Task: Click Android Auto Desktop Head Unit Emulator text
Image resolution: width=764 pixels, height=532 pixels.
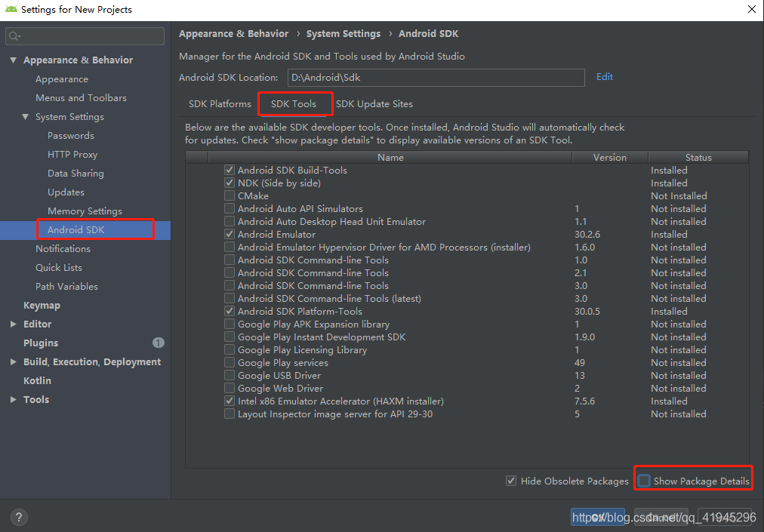Action: click(x=331, y=222)
